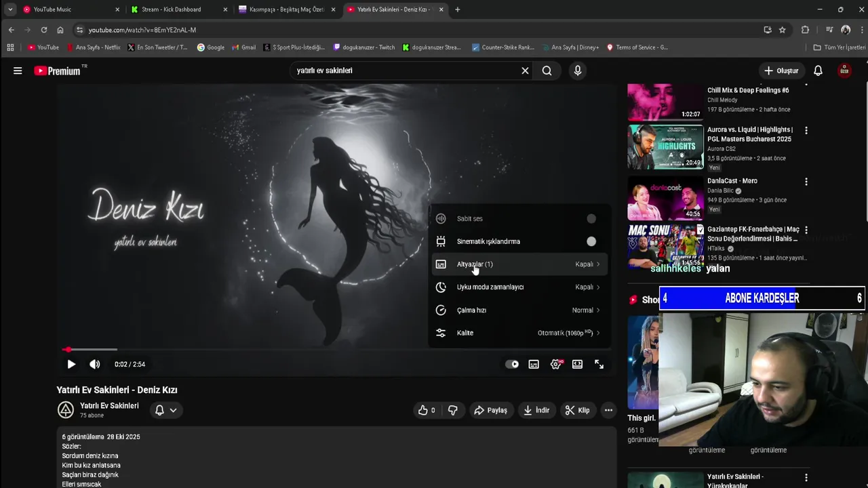Open DaniaCast - Mero thumbnail
This screenshot has height=488, width=868.
coord(665,198)
